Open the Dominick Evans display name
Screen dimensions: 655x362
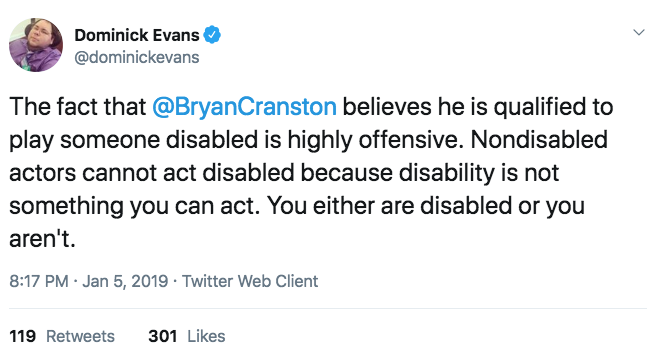[137, 35]
